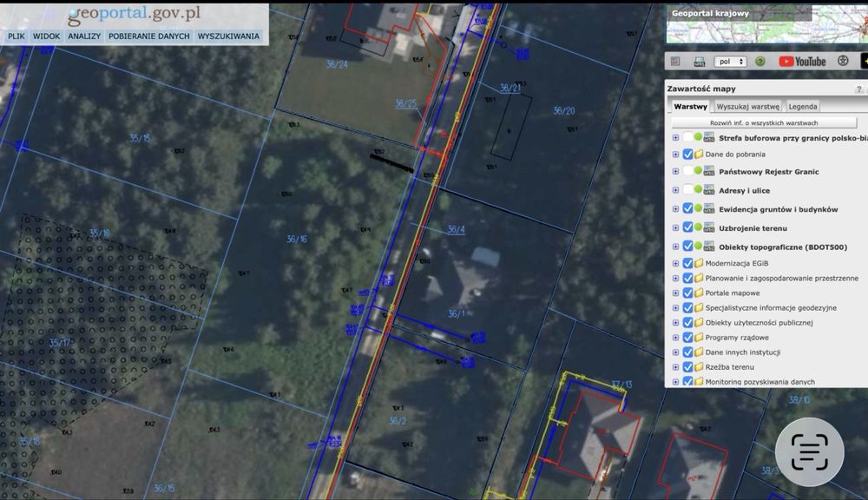
Task: Enable the Strefa buforowa layer checkbox
Action: coord(687,137)
